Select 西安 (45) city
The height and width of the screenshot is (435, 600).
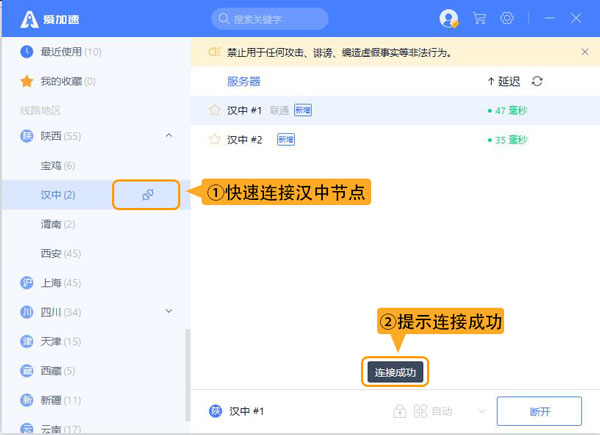click(x=60, y=254)
